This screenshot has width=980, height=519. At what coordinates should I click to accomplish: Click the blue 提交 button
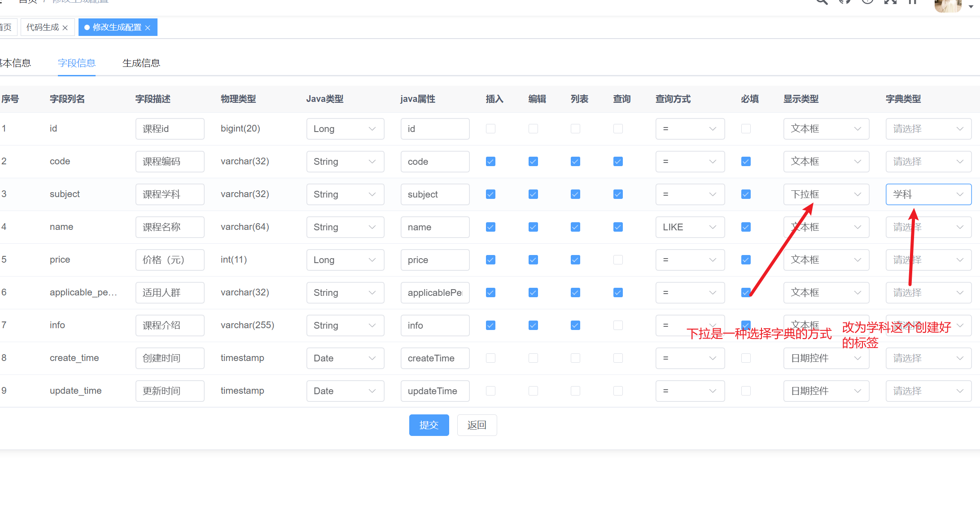point(429,425)
